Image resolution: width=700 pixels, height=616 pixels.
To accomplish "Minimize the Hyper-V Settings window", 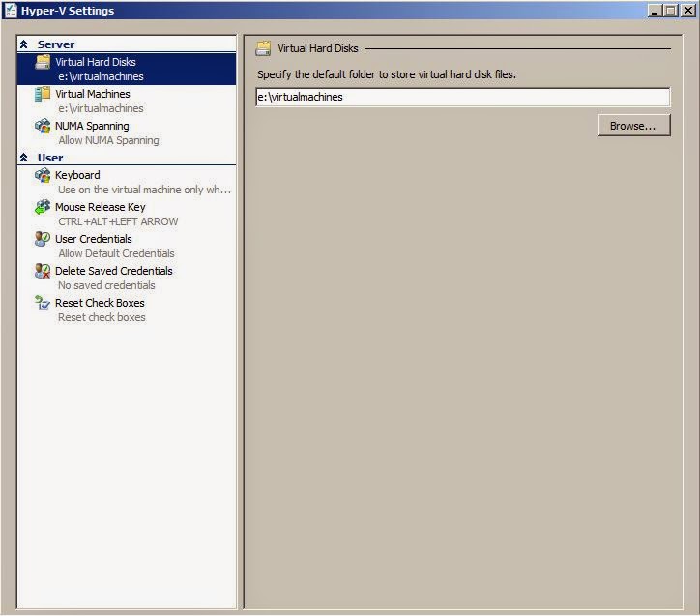I will (x=655, y=11).
